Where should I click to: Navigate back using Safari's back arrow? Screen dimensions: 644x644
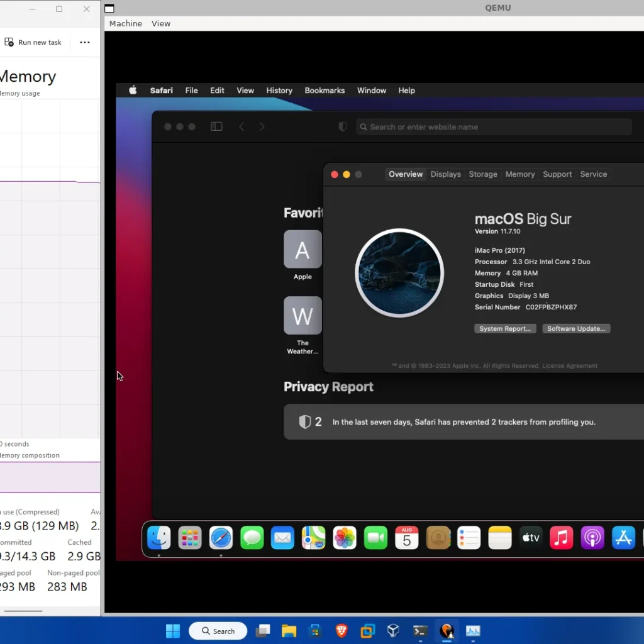tap(241, 126)
